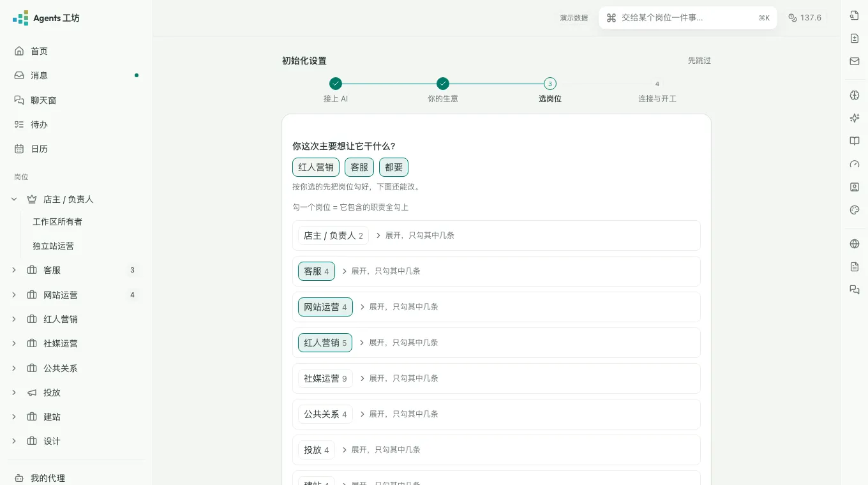This screenshot has height=485, width=868.
Task: Open the 聊天窗 chat icon
Action: click(x=19, y=100)
